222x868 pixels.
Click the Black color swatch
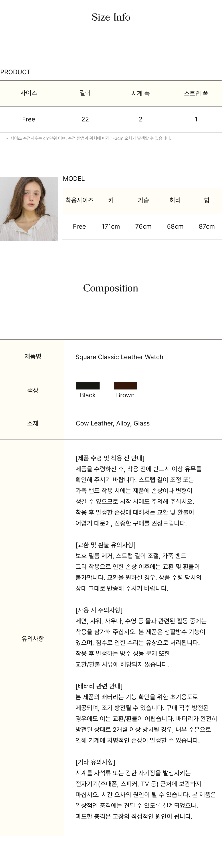[88, 386]
